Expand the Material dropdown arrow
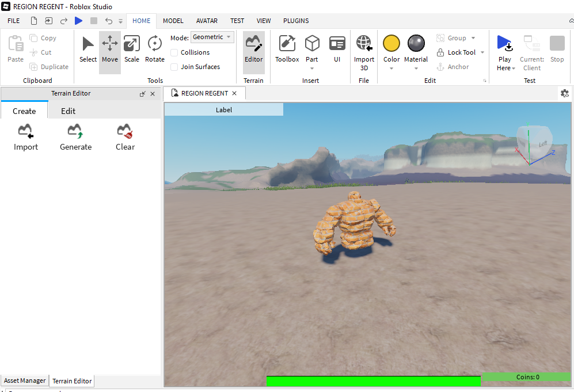Viewport: 574px width, 392px height. pyautogui.click(x=416, y=68)
